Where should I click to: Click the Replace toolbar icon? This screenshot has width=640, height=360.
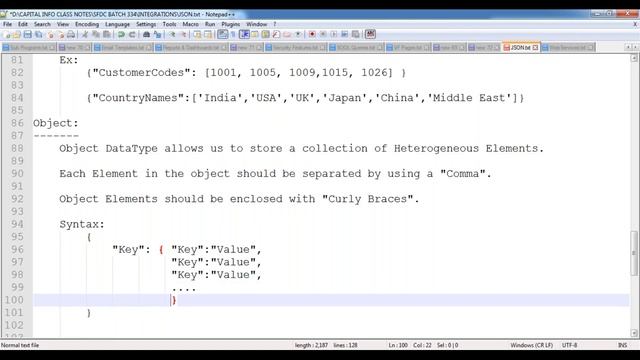[x=157, y=34]
